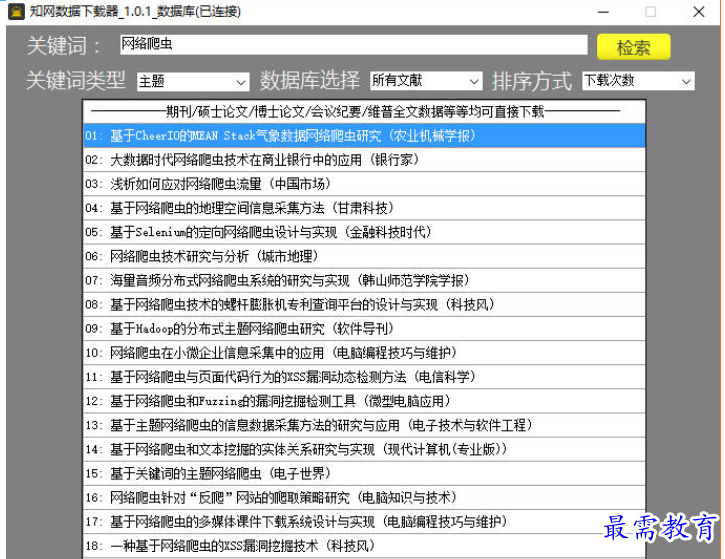Minimize the 知网数据下载器 window

603,12
